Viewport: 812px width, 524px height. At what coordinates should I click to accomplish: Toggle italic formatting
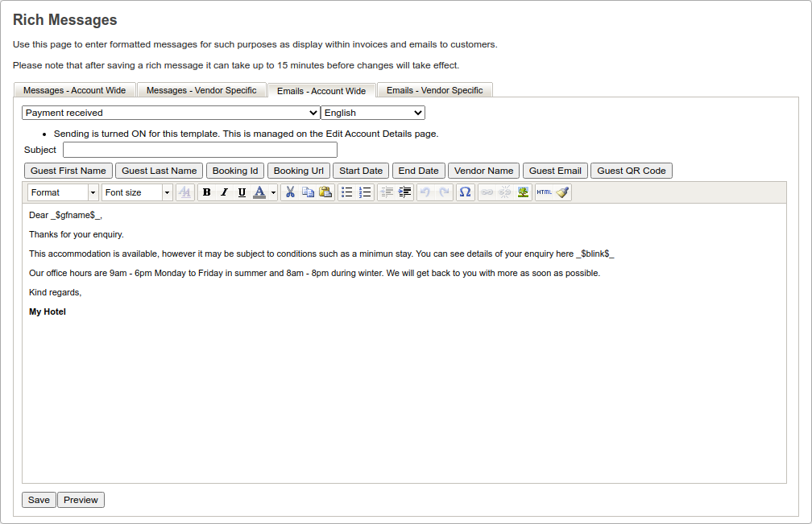(225, 192)
